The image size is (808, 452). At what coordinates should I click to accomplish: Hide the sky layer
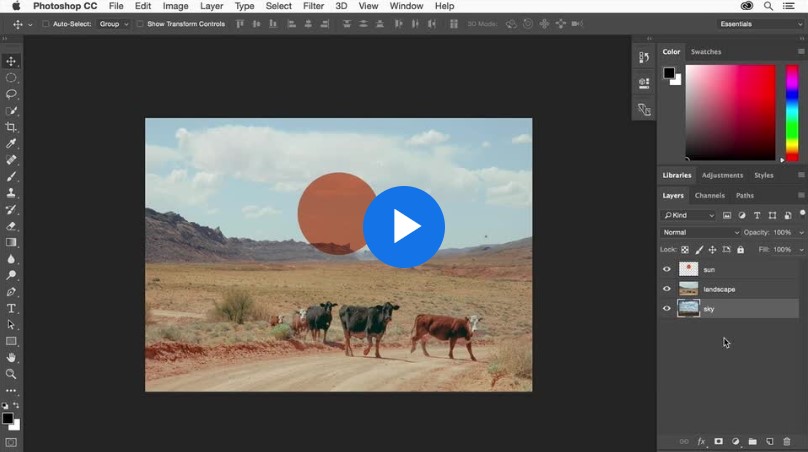667,308
